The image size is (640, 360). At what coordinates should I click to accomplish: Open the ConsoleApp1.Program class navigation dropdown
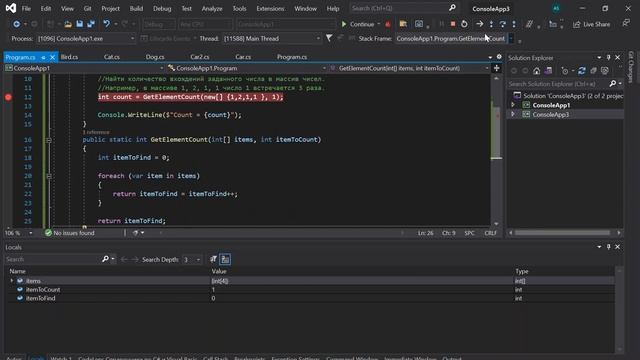coord(247,68)
